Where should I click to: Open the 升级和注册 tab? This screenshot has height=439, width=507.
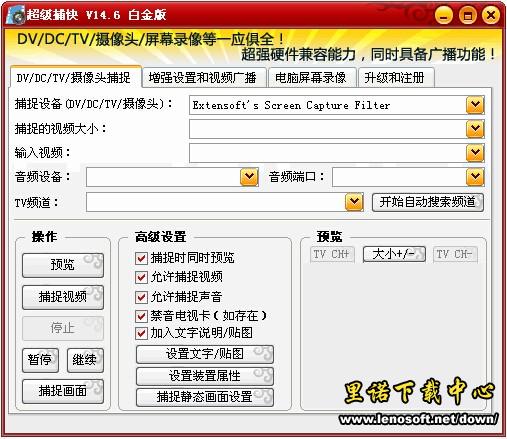396,78
